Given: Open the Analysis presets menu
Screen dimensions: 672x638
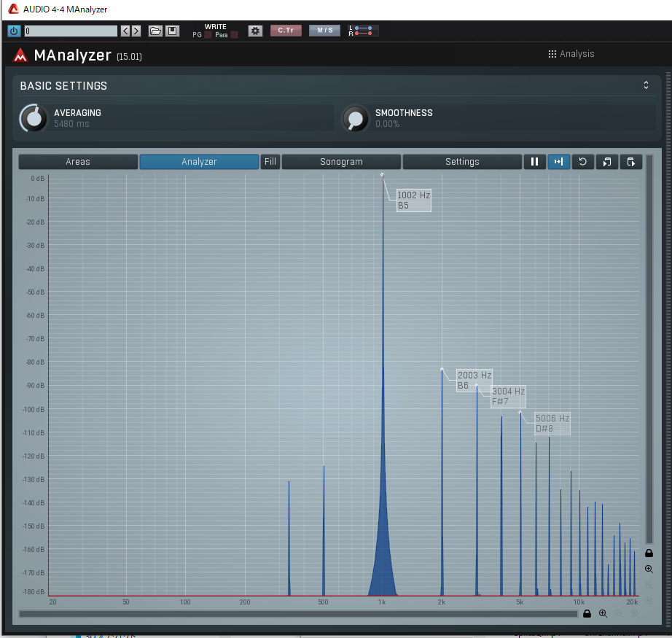Looking at the screenshot, I should click(571, 54).
